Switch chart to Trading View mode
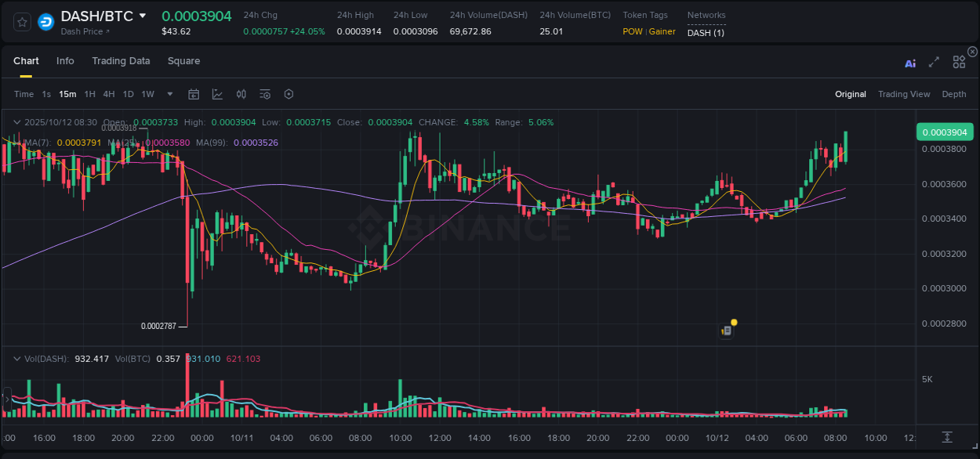980x459 pixels. [904, 94]
